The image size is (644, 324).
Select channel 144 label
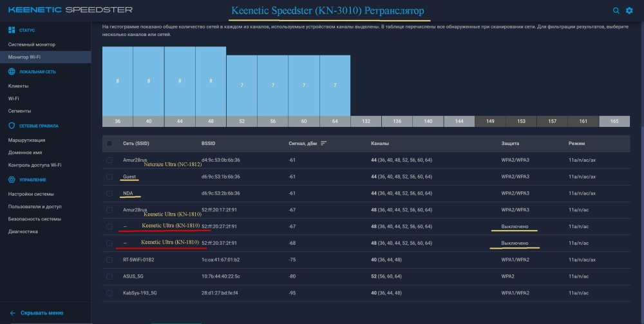tap(459, 121)
